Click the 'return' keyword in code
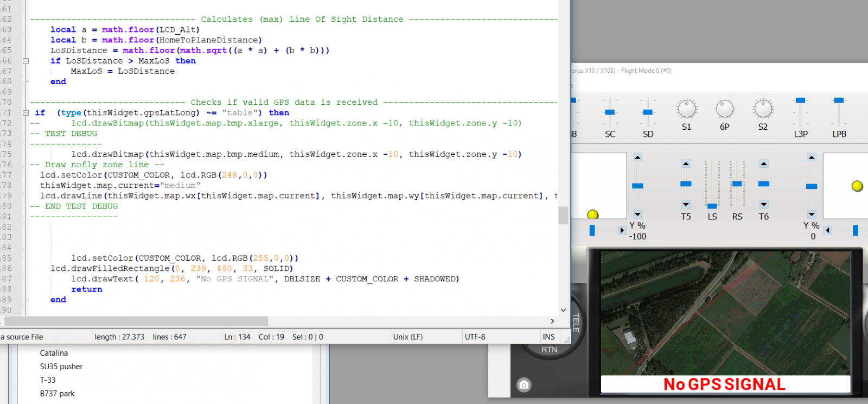The image size is (868, 404). (x=87, y=289)
